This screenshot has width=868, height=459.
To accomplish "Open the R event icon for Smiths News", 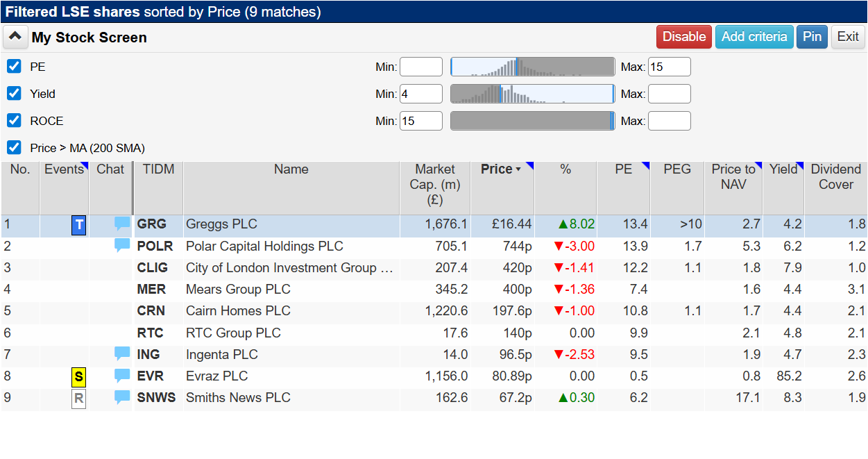I will (x=79, y=399).
